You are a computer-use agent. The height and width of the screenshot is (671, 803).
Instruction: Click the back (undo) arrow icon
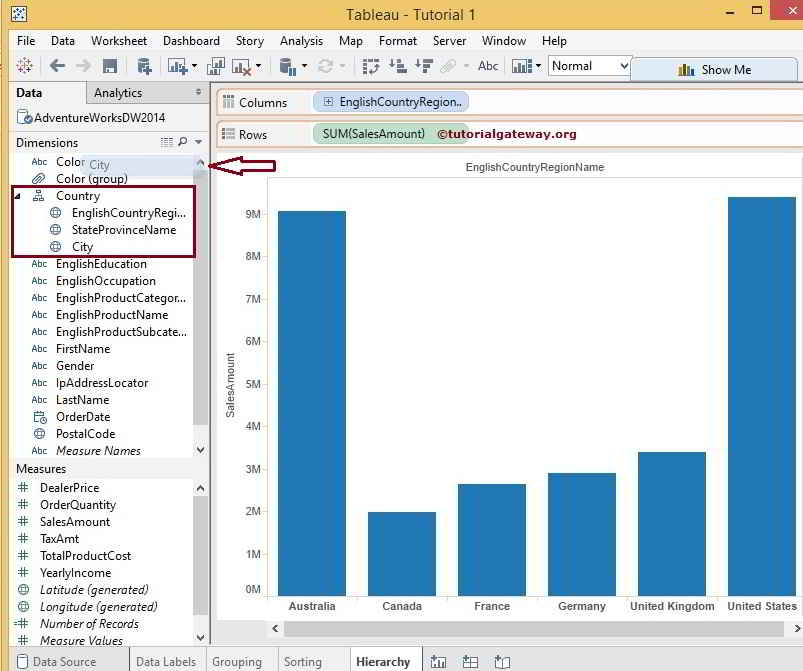[57, 66]
